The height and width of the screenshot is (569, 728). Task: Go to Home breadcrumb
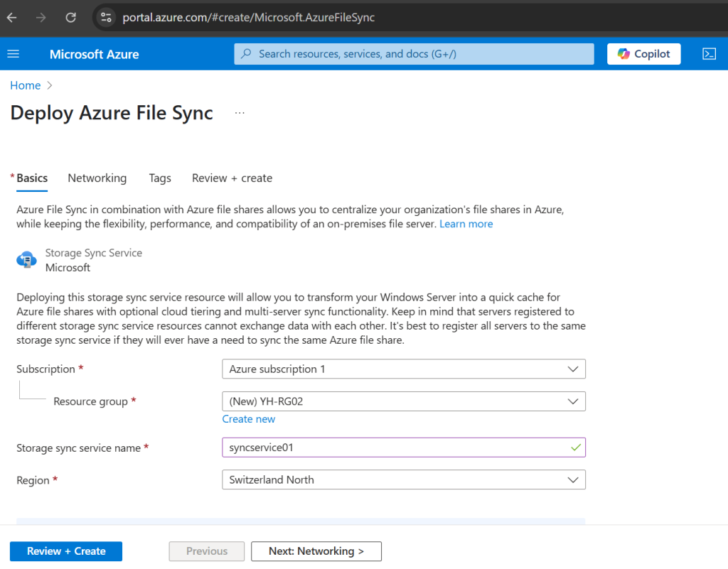tap(26, 85)
